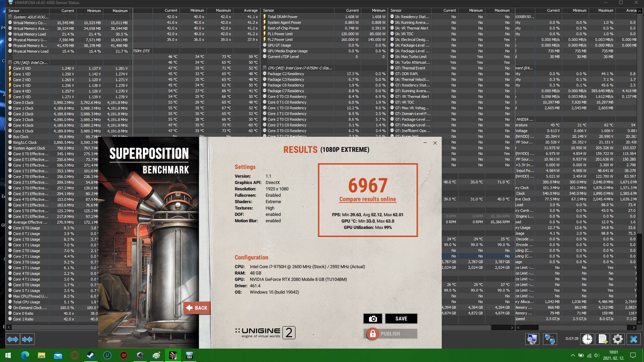Go back with the BACK button
Screen dimensions: 644x362
(x=197, y=308)
